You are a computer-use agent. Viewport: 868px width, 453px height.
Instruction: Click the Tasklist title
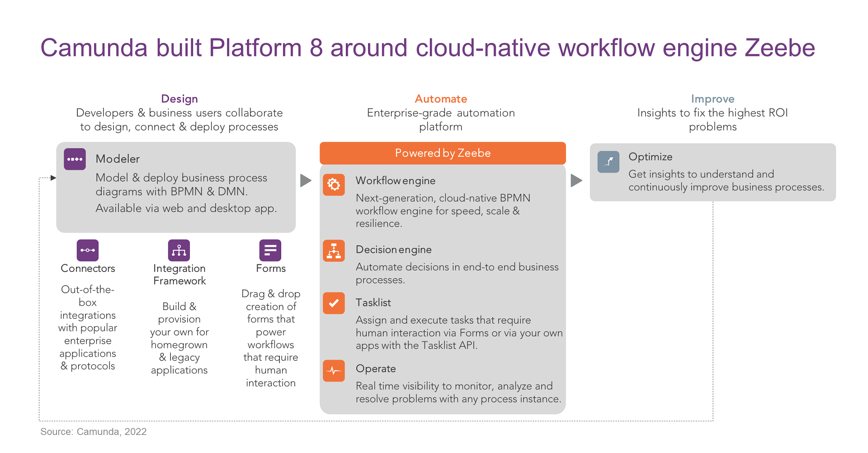pos(373,303)
